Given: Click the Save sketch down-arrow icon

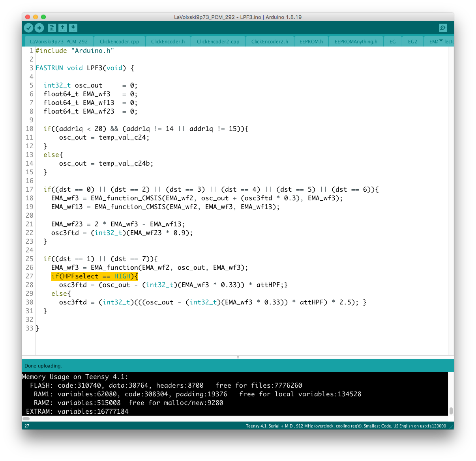Looking at the screenshot, I should [73, 28].
